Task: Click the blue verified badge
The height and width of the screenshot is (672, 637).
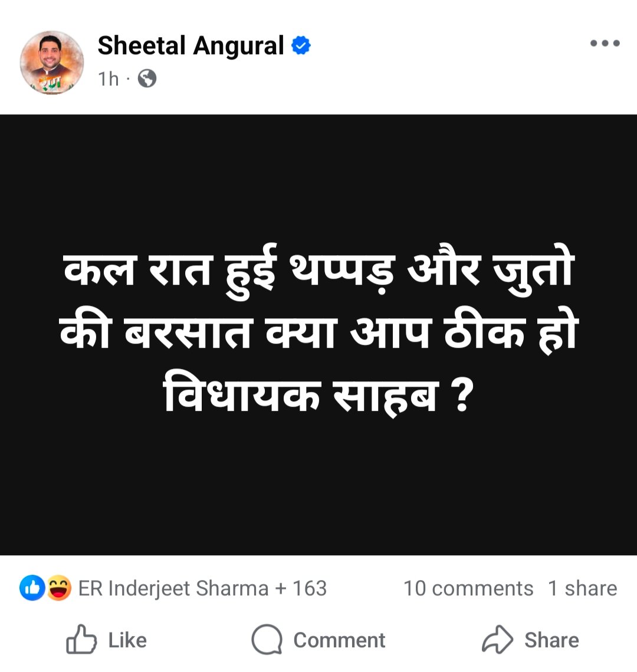Action: (301, 45)
